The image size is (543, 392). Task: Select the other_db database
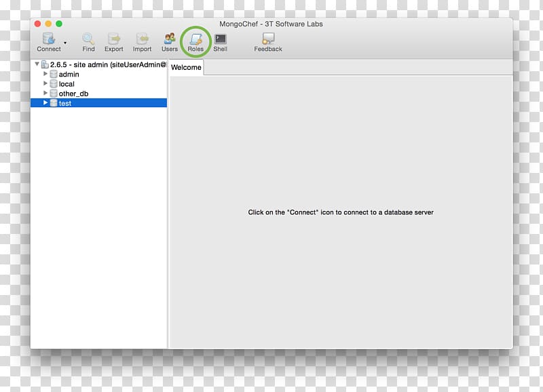[73, 94]
